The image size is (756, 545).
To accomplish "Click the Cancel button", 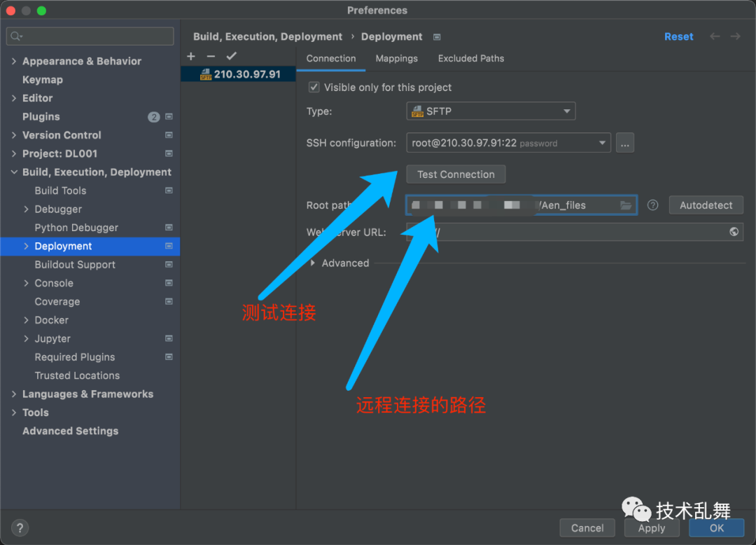I will click(x=587, y=528).
